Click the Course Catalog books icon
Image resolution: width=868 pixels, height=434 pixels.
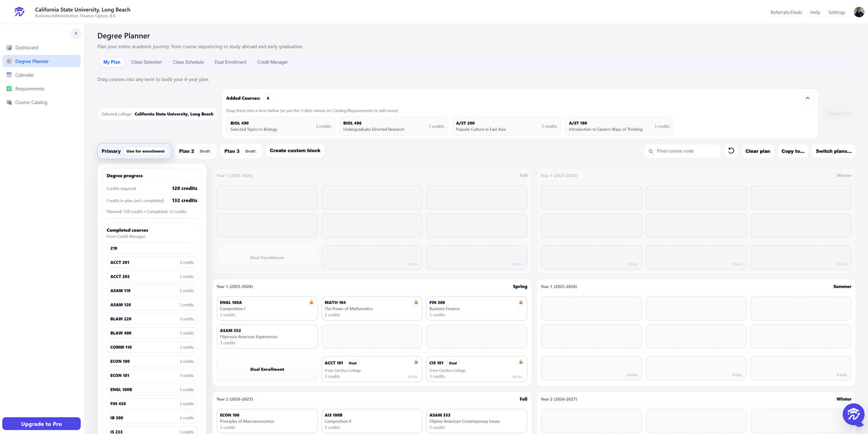(9, 102)
